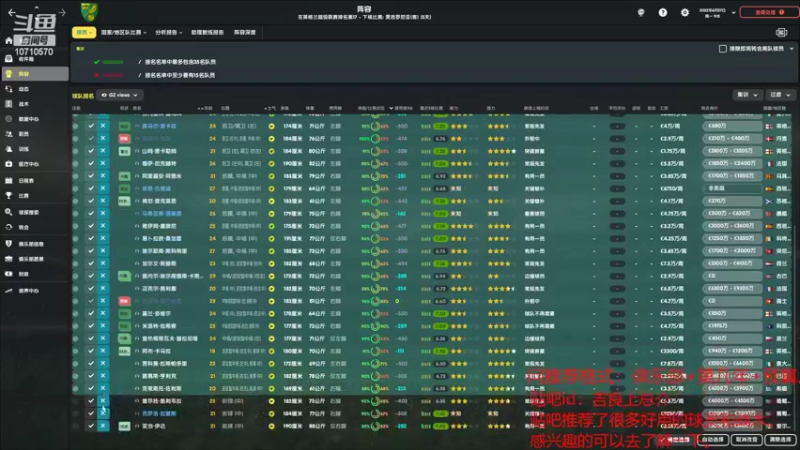800x450 pixels.
Task: Open the data hub (数据中心) sidebar icon
Action: [9, 119]
